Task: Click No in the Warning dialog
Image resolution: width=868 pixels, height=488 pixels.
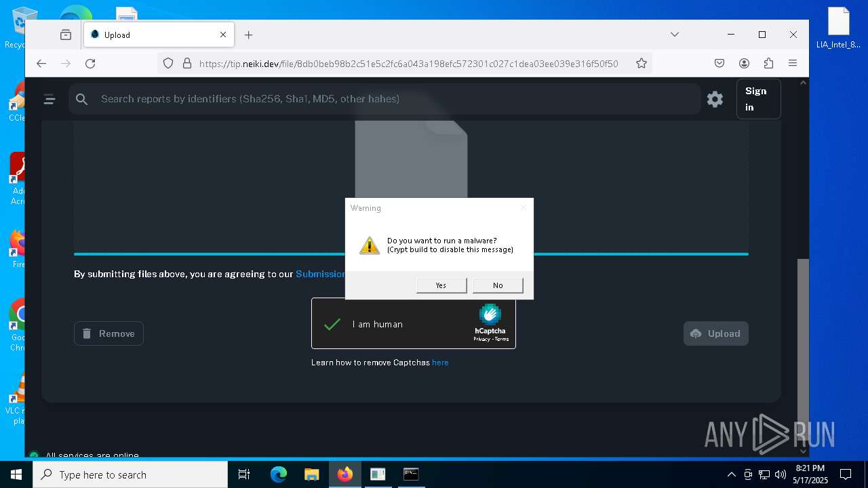Action: click(x=498, y=285)
